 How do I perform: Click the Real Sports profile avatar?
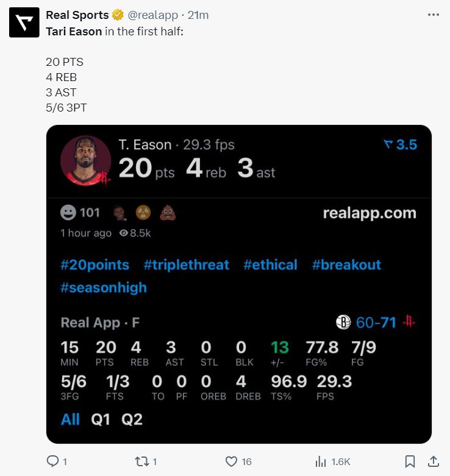[24, 23]
